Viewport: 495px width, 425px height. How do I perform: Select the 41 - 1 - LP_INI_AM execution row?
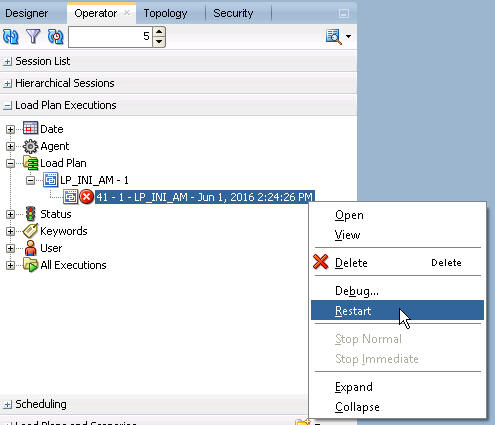point(204,197)
